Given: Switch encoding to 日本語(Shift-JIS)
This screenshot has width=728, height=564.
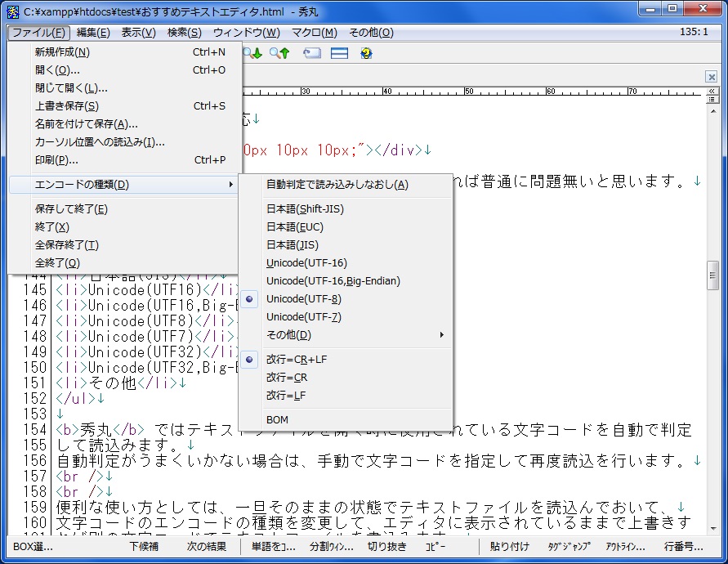Looking at the screenshot, I should [346, 209].
